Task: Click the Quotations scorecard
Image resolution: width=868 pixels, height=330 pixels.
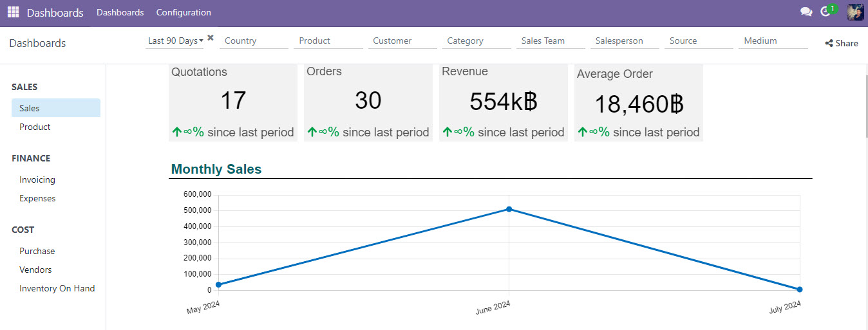Action: [232, 102]
